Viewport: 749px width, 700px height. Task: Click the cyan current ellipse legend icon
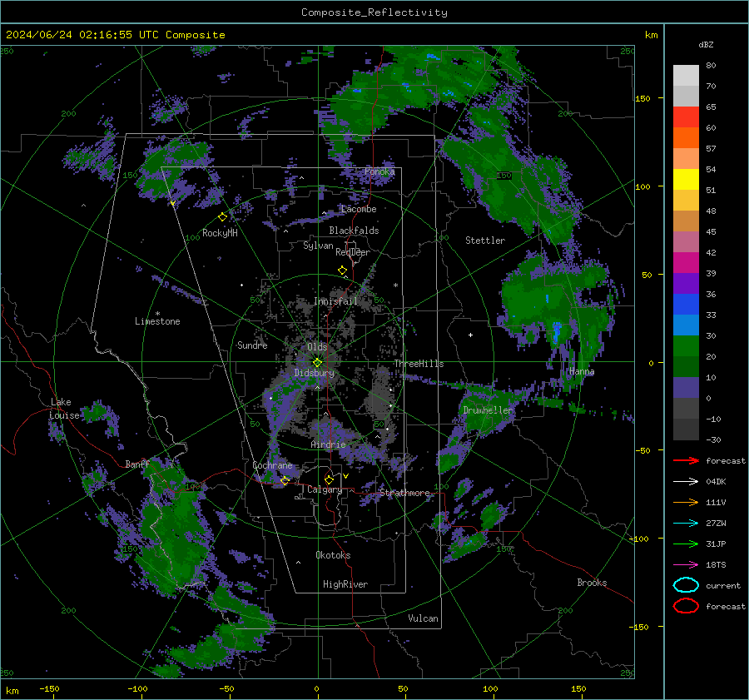click(x=686, y=585)
